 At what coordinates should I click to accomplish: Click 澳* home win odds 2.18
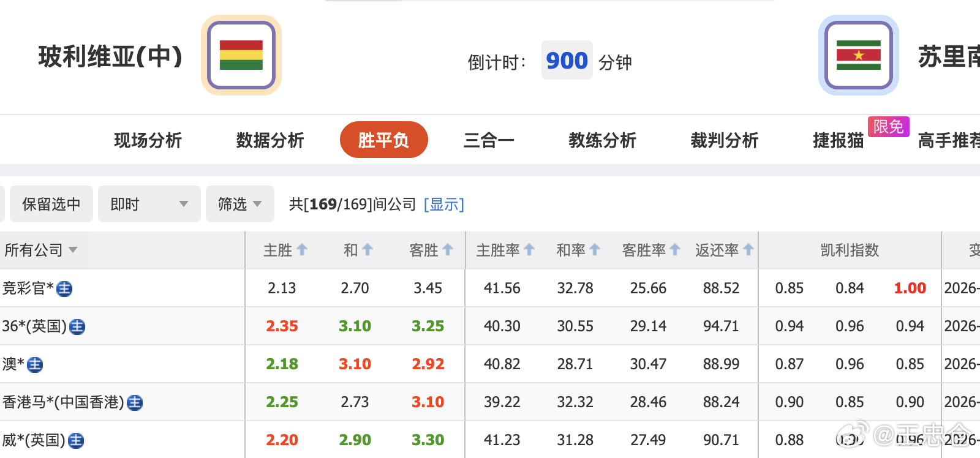(x=282, y=364)
